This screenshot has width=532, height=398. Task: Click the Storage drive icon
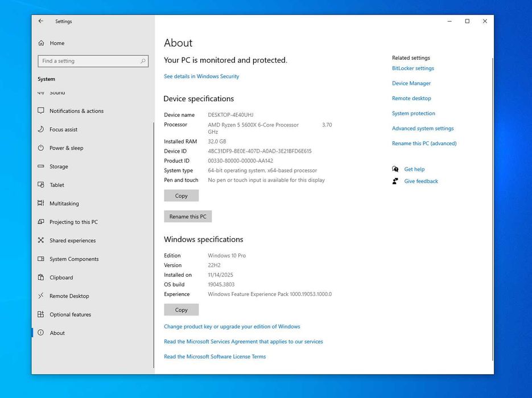click(41, 166)
